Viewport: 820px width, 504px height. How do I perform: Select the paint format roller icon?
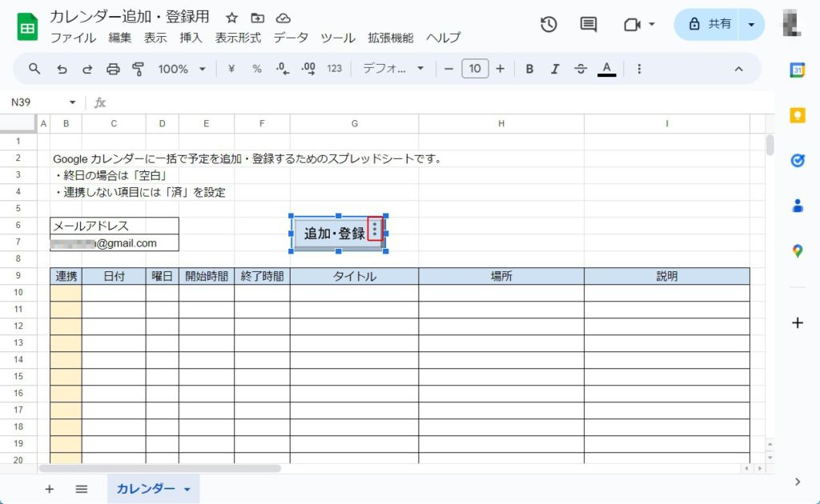pyautogui.click(x=138, y=69)
